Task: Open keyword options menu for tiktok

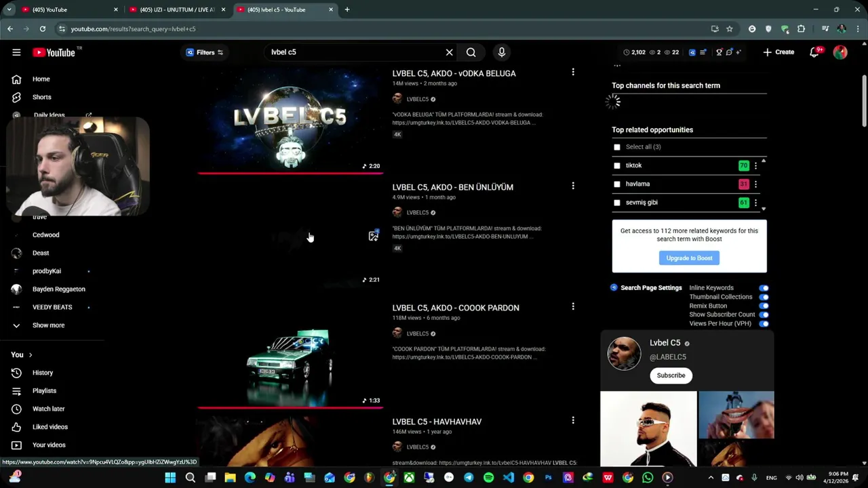Action: tap(755, 165)
